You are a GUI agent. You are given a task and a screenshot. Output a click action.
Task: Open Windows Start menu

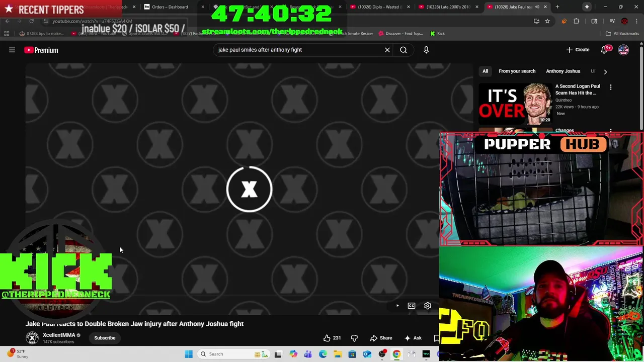[x=189, y=354]
